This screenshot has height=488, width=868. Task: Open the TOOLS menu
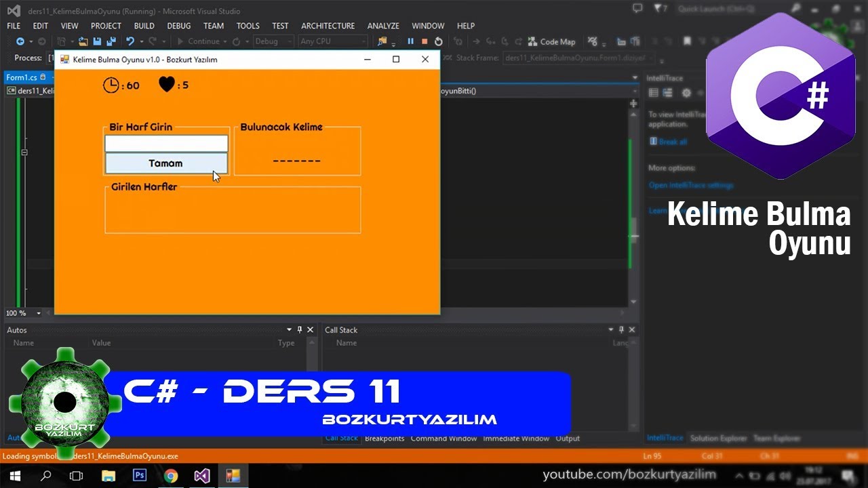pyautogui.click(x=248, y=26)
